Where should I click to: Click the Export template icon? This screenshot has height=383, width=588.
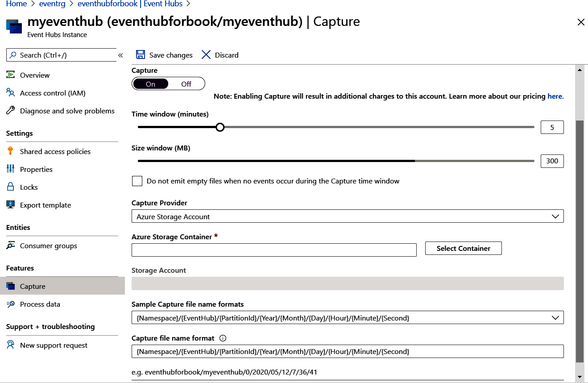[11, 204]
